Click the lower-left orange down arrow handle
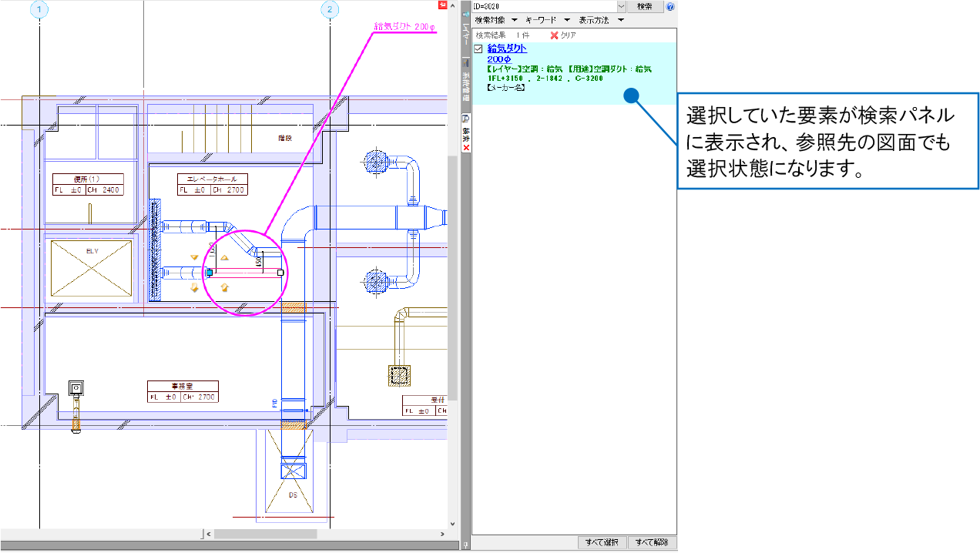 coord(194,287)
